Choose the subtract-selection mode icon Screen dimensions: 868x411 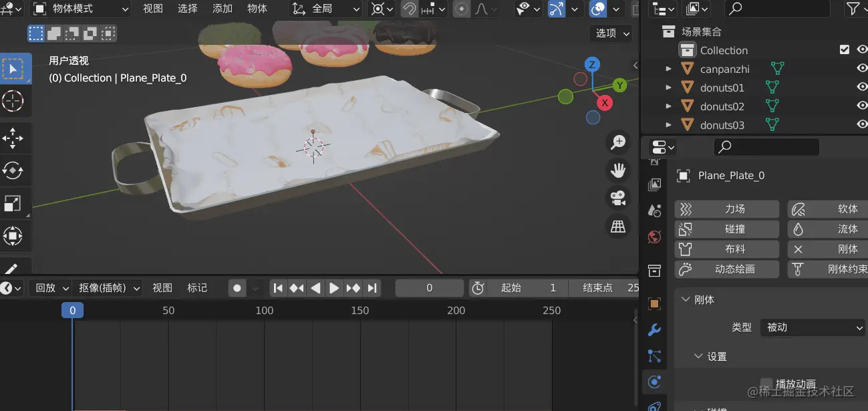coord(72,33)
